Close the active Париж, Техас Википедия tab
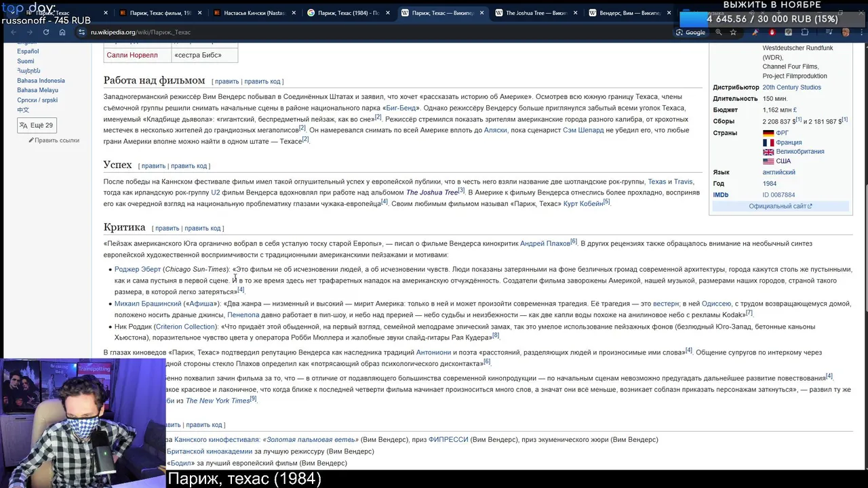Image resolution: width=868 pixels, height=488 pixels. [481, 13]
